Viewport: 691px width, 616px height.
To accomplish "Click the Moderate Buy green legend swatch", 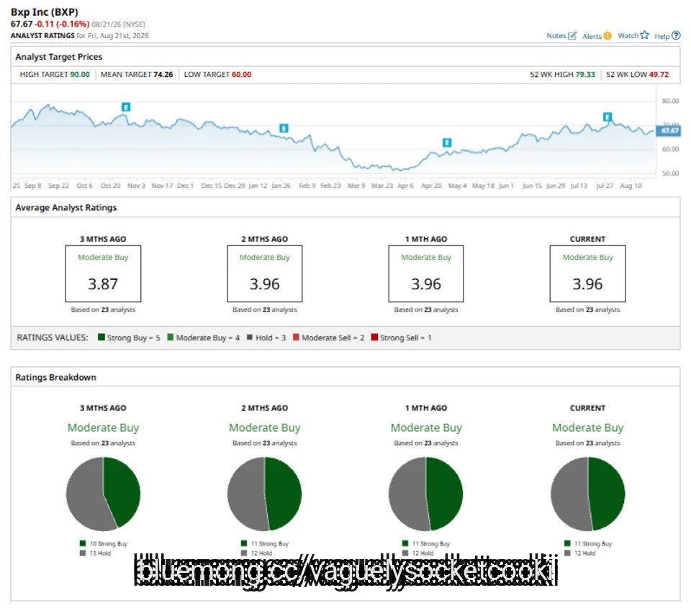I will pos(170,338).
